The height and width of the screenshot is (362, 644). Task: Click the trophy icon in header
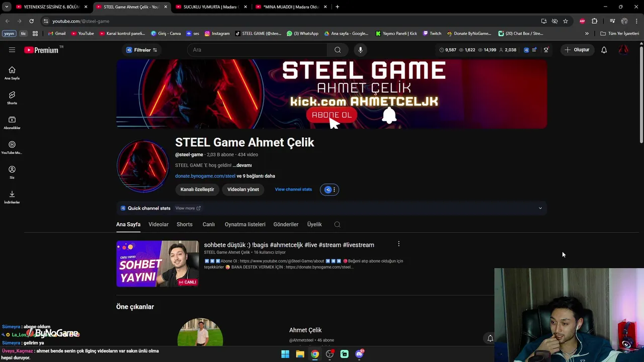pos(546,50)
